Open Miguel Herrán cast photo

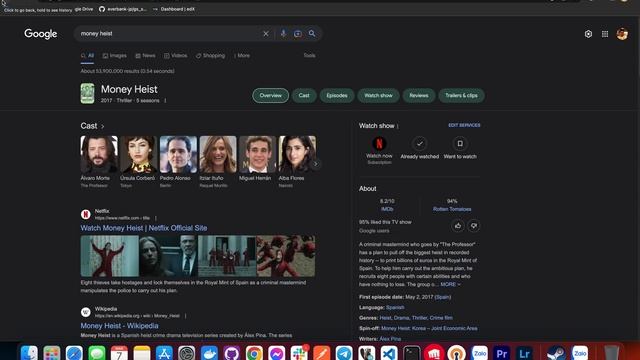pos(258,154)
